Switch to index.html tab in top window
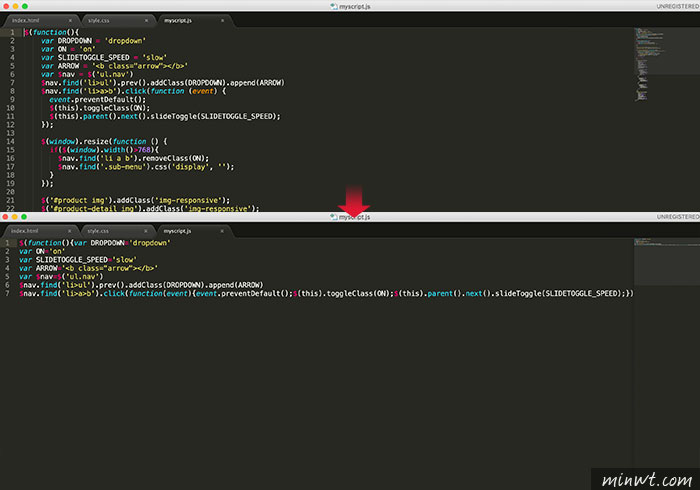The width and height of the screenshot is (700, 490). click(25, 21)
